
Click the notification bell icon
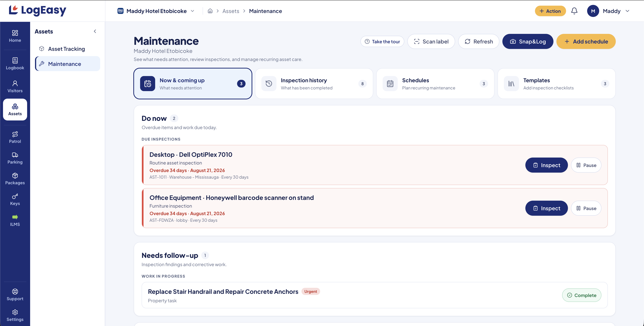[574, 11]
